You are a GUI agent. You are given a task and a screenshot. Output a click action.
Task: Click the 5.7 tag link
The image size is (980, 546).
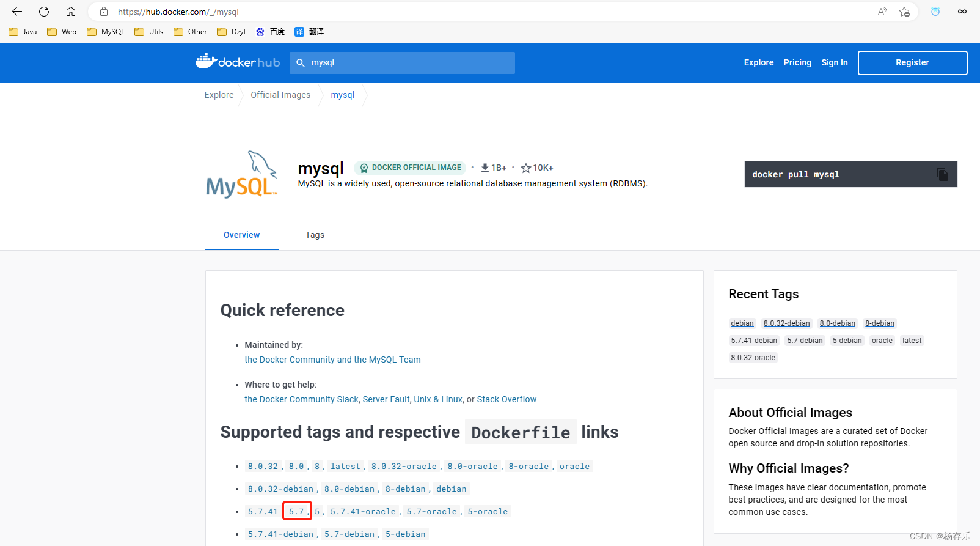coord(296,511)
